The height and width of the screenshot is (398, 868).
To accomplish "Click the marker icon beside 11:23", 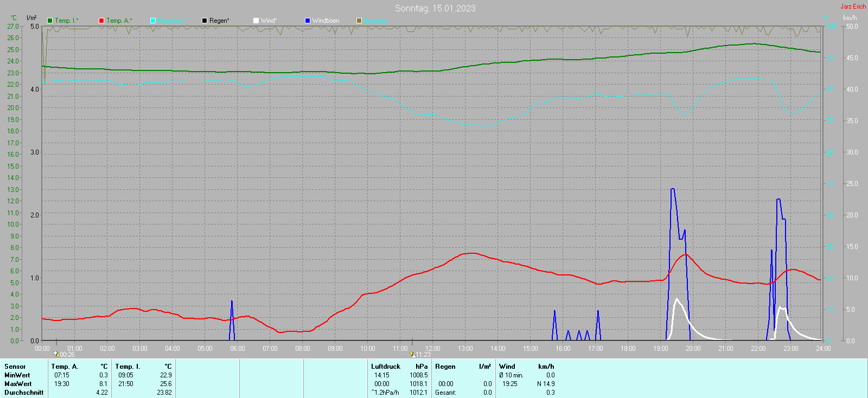I will [x=412, y=354].
